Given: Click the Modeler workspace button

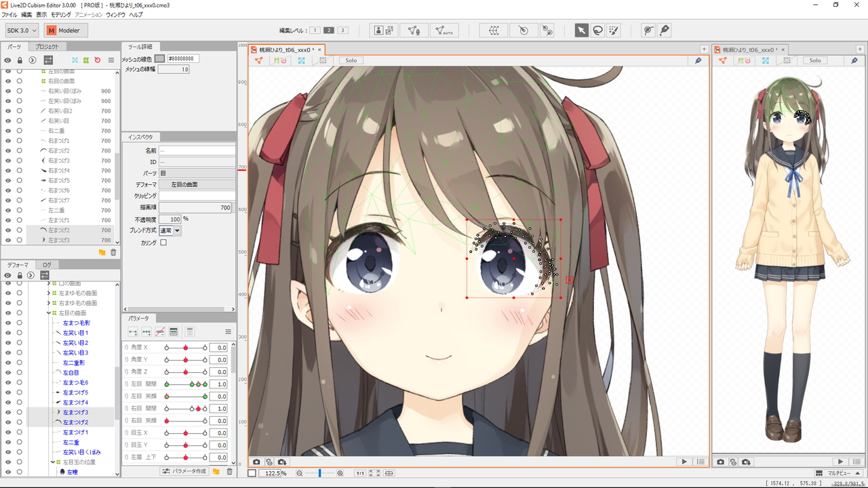Looking at the screenshot, I should [66, 30].
